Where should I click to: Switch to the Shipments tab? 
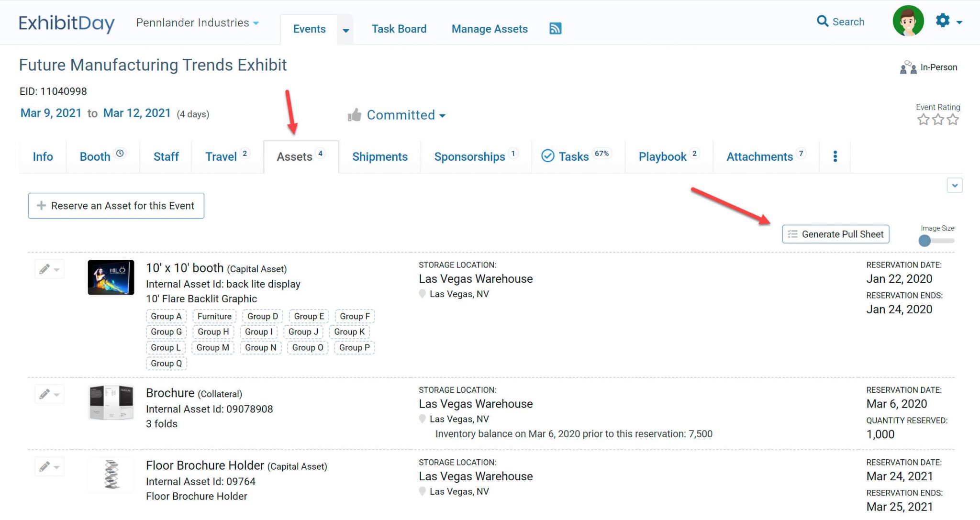pos(379,156)
